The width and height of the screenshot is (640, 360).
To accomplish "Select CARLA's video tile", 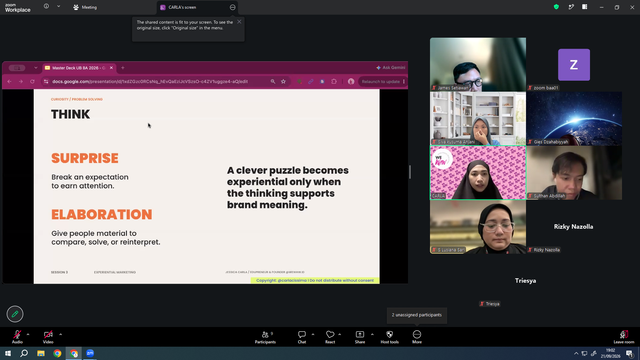I will coord(478,173).
